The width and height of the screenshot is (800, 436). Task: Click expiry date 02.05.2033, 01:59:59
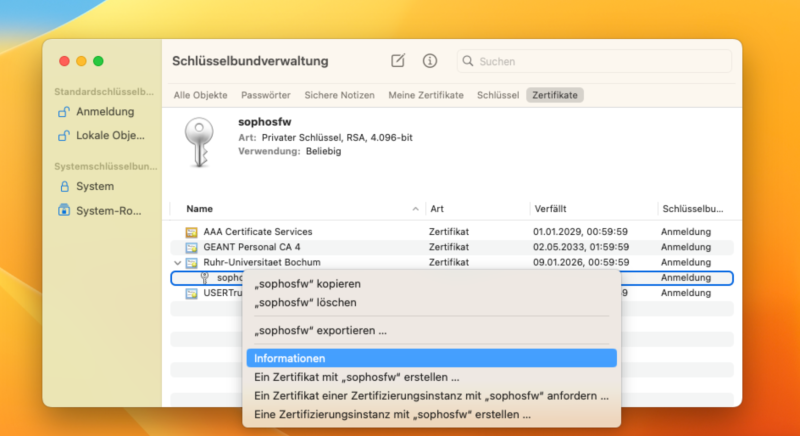(581, 247)
